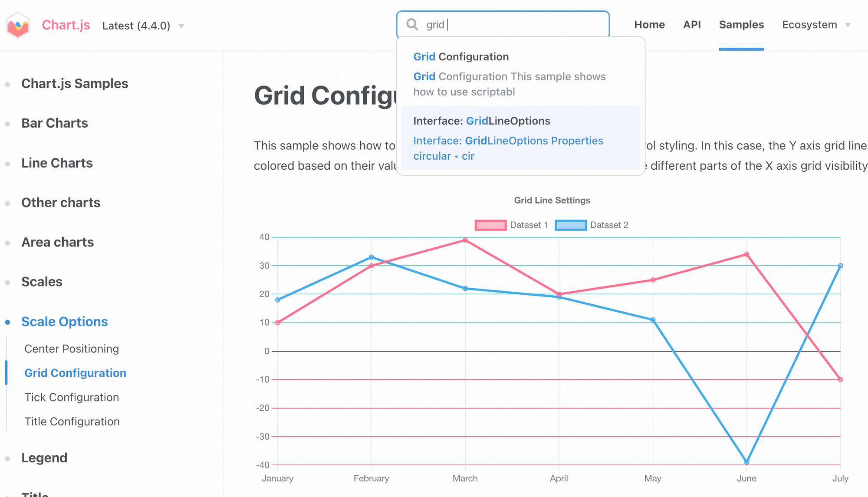Expand the Bar Charts sidebar section

(55, 123)
